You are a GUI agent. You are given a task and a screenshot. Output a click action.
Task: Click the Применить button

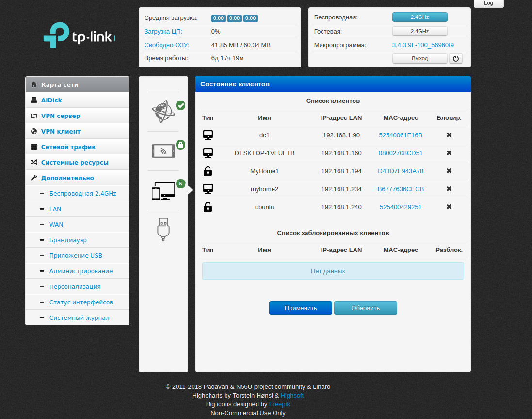301,308
